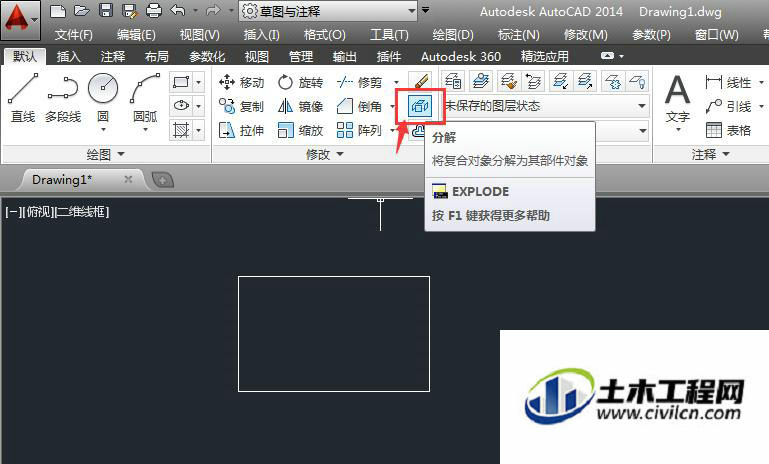
Task: Switch to the 精选应用 ribbon tab
Action: pos(544,56)
